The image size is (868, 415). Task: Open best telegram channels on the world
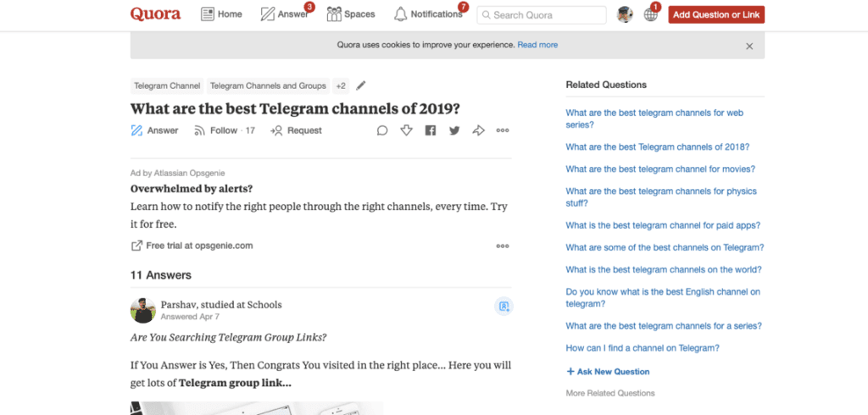click(664, 270)
